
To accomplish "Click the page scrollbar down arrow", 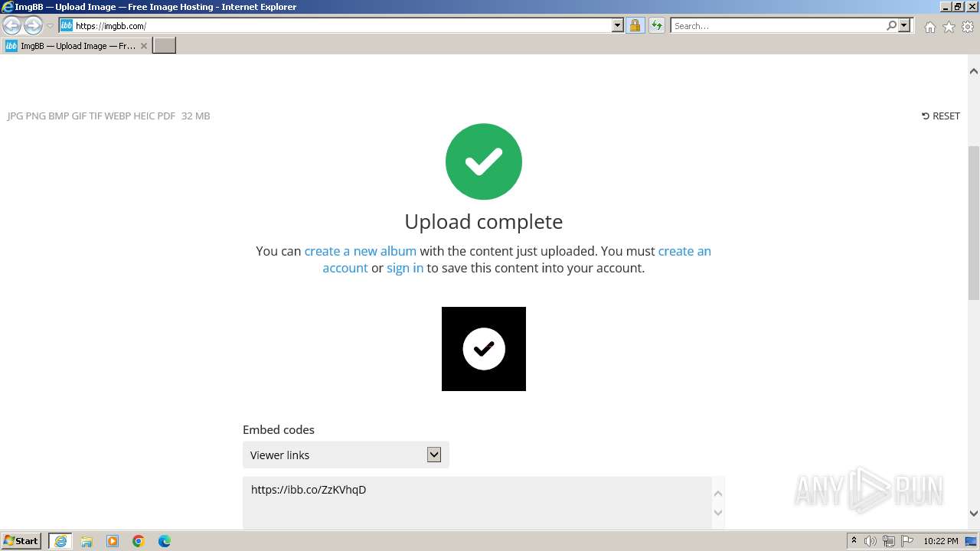I will click(974, 514).
